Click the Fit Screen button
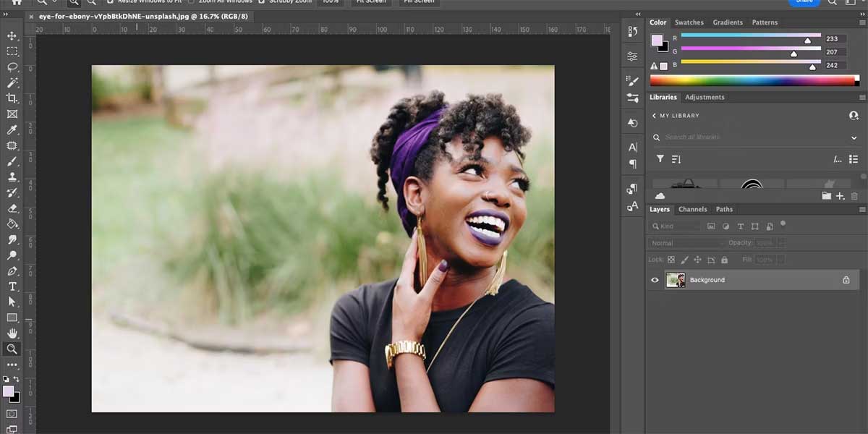868x434 pixels. [x=370, y=2]
